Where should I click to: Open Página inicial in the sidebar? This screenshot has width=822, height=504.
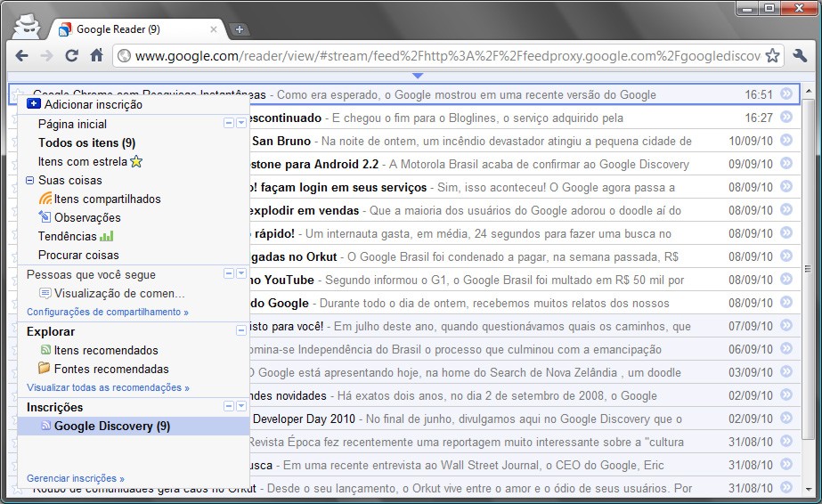click(72, 124)
